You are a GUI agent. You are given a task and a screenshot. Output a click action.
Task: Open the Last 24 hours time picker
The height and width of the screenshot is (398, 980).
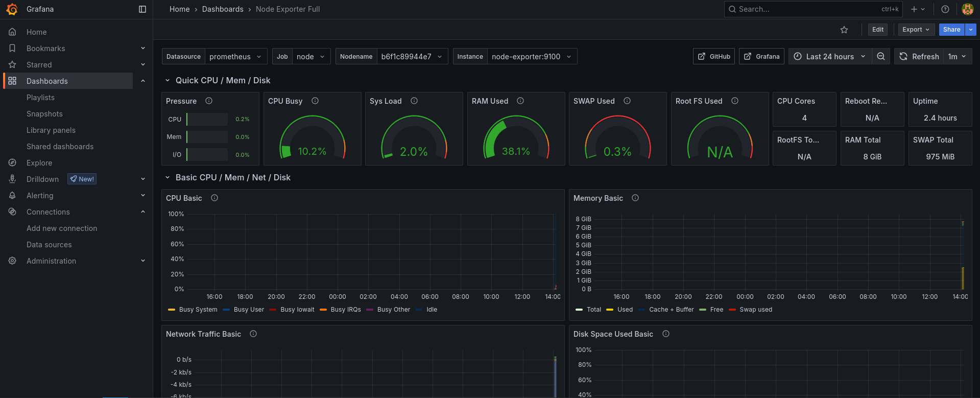pyautogui.click(x=829, y=56)
